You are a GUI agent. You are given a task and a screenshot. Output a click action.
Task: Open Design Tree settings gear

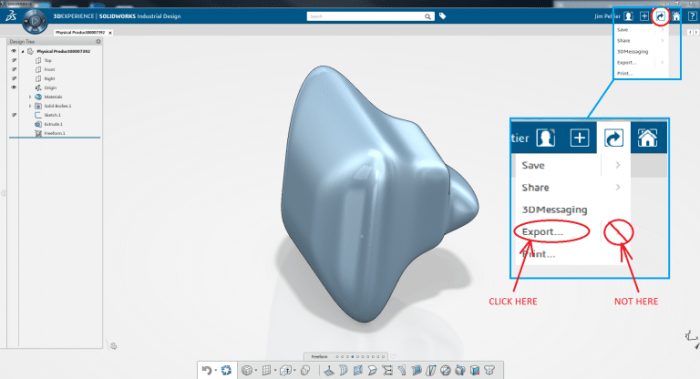[98, 42]
